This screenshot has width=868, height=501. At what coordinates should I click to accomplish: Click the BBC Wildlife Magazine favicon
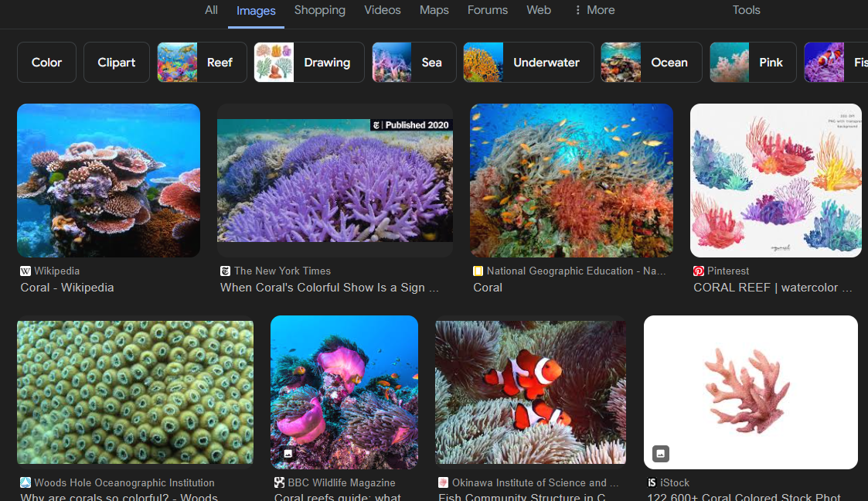point(279,483)
